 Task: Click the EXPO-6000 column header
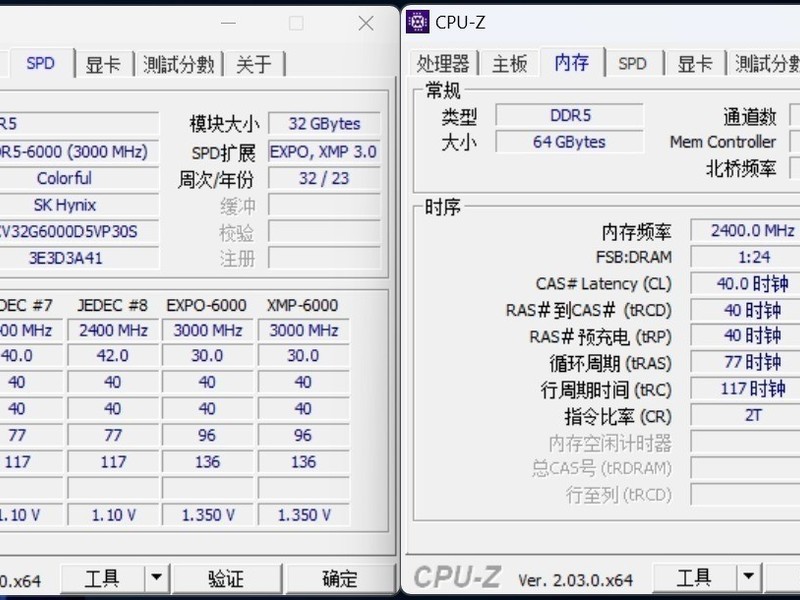tap(207, 305)
